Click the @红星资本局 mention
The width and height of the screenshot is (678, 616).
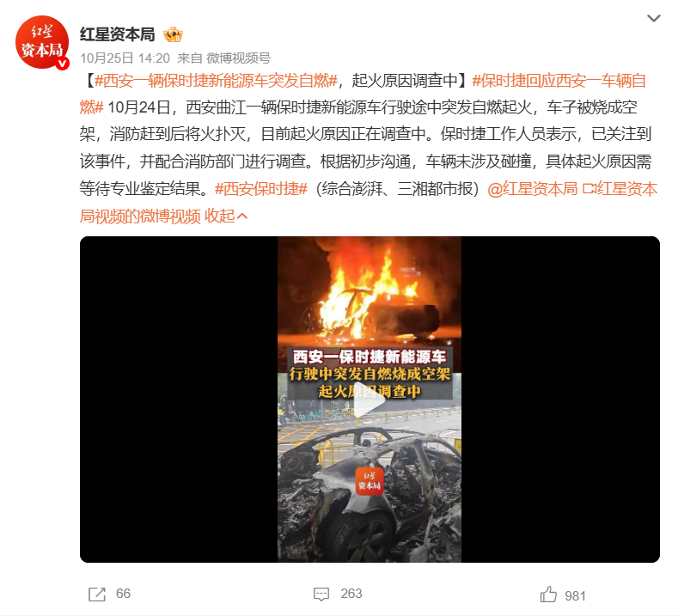tap(532, 188)
